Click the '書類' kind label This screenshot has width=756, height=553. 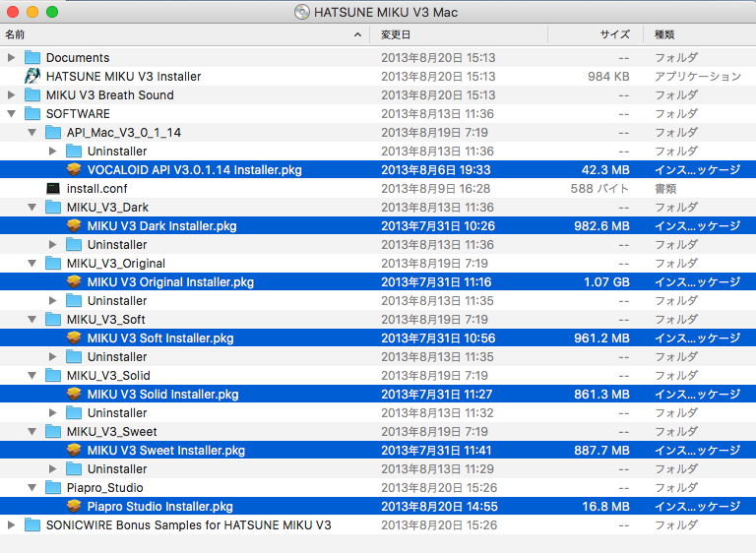click(x=665, y=189)
